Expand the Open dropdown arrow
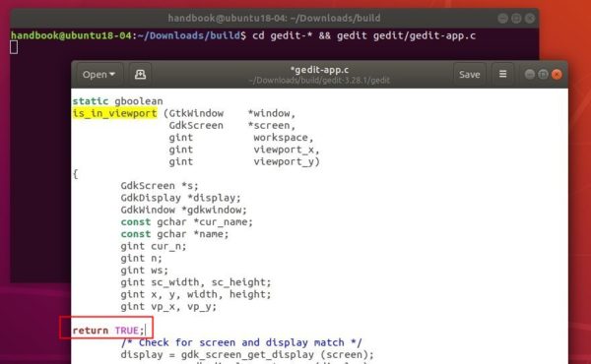 (x=112, y=74)
